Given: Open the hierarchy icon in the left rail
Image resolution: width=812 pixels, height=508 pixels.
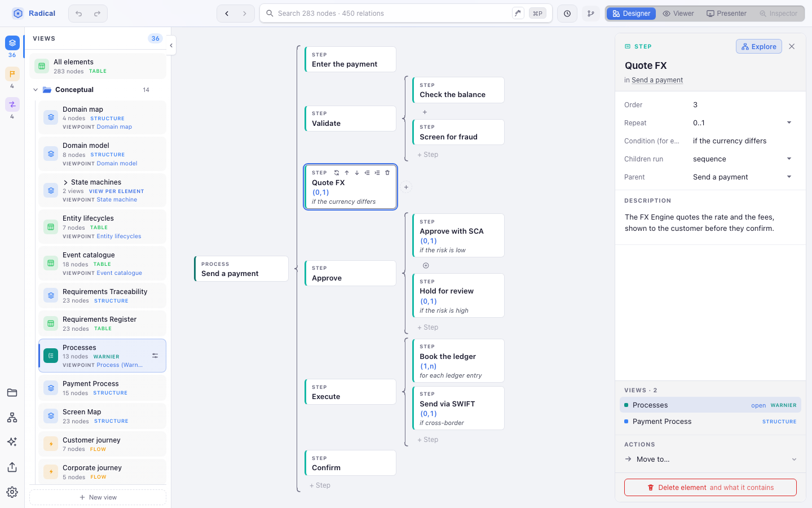Looking at the screenshot, I should coord(12,417).
